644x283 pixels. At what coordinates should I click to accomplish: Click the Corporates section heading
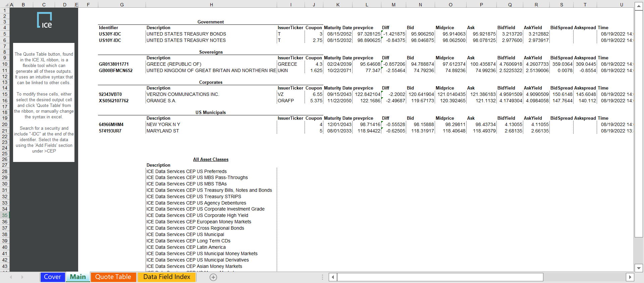pos(211,82)
